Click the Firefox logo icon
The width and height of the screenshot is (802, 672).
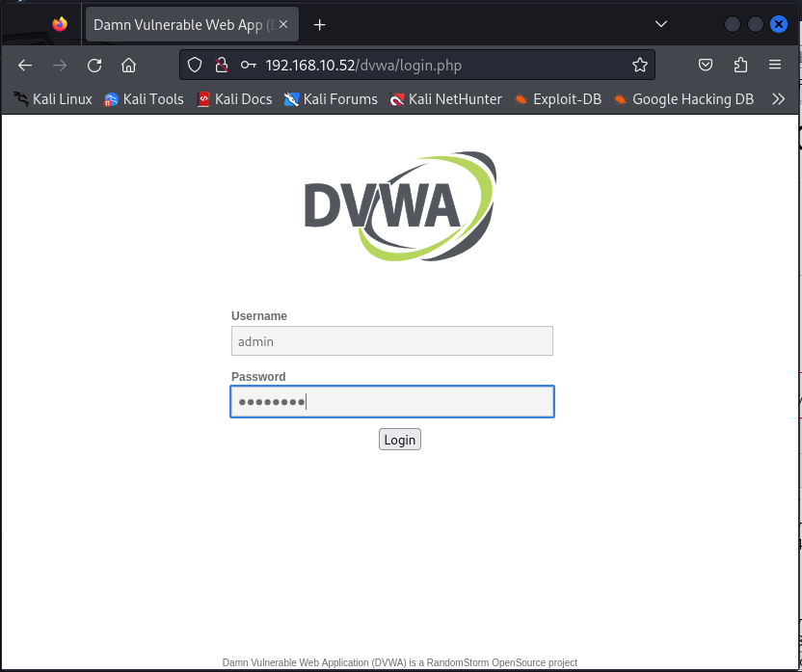coord(60,23)
